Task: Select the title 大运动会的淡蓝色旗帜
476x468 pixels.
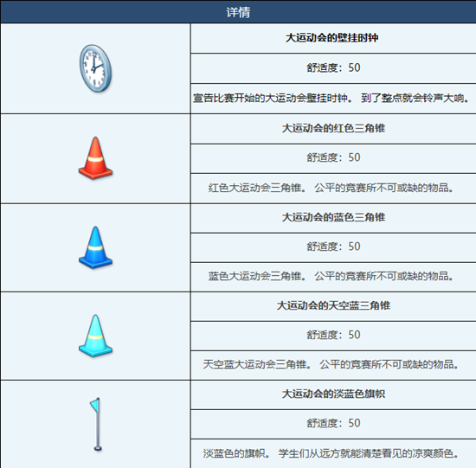Action: click(333, 394)
